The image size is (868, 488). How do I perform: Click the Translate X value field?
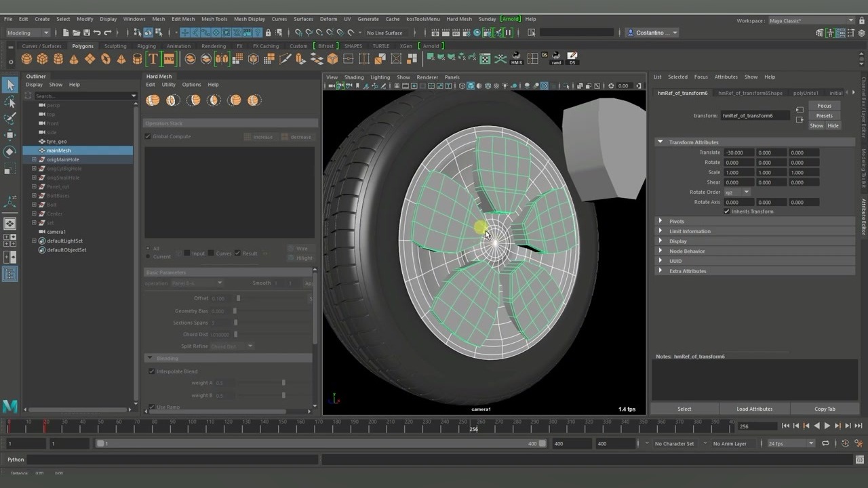tap(738, 152)
